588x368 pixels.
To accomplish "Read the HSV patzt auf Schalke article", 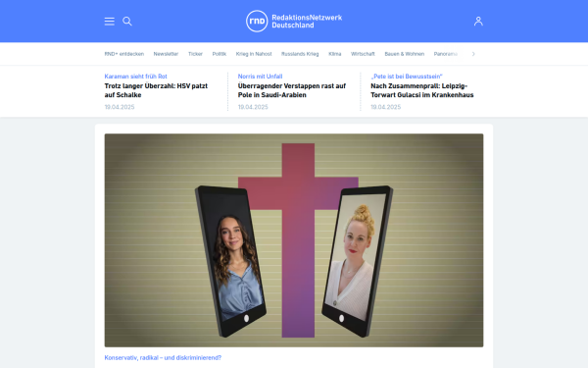I will [x=156, y=90].
